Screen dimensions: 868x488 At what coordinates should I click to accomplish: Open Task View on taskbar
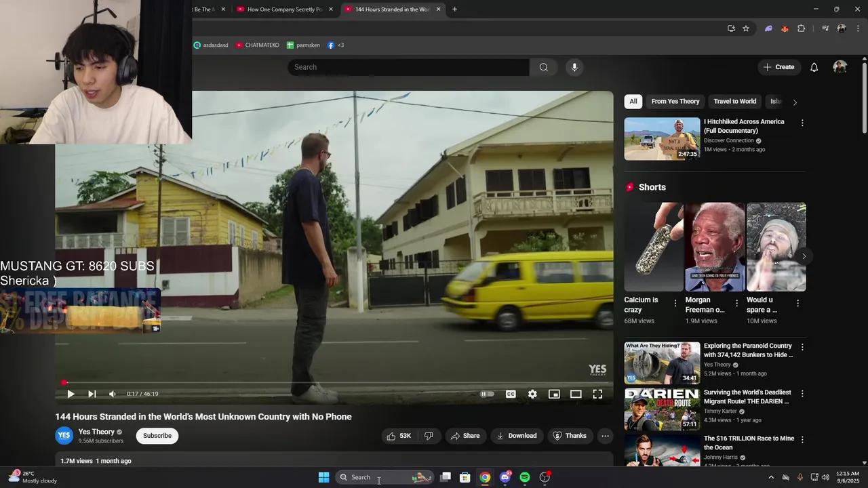click(x=446, y=477)
